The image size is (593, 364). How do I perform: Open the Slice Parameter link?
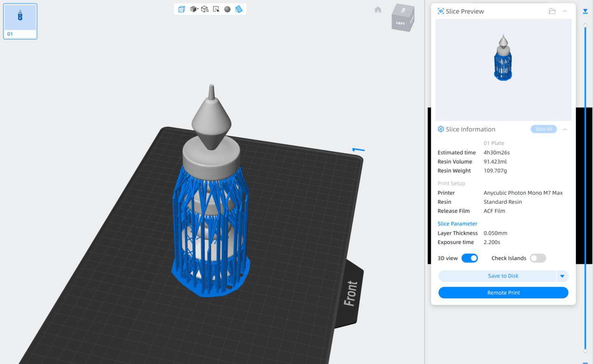pos(457,224)
